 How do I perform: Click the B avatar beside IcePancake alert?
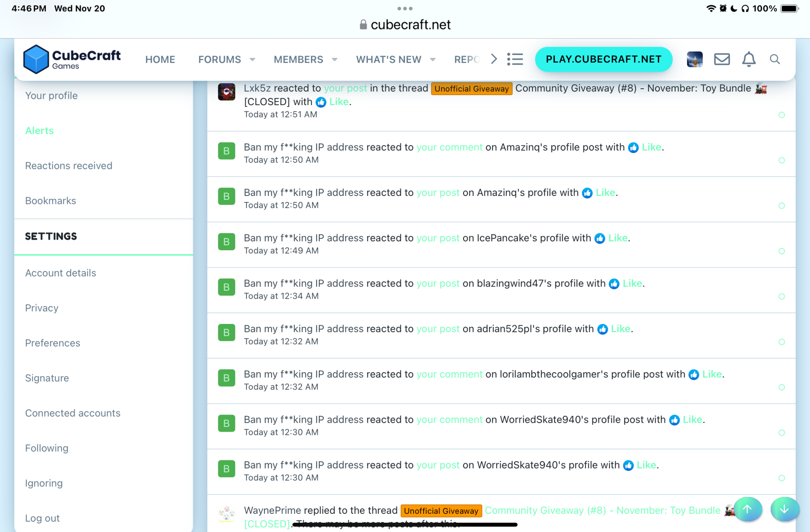tap(226, 242)
